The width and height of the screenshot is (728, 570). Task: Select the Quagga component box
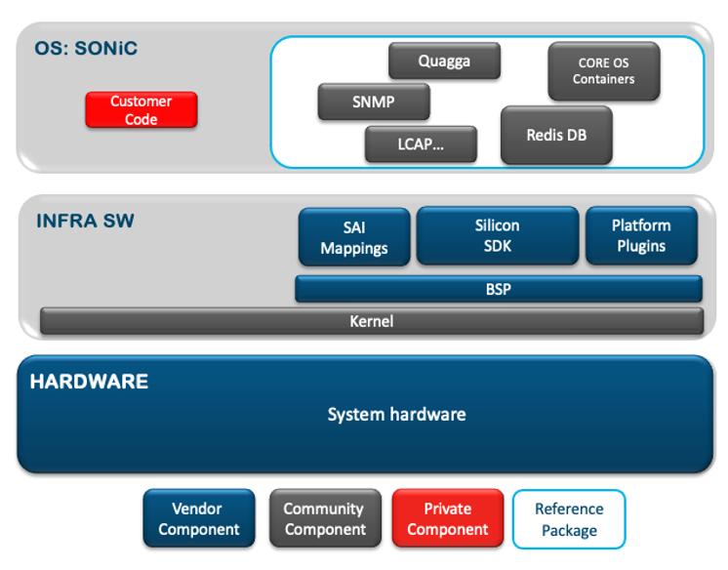click(444, 61)
